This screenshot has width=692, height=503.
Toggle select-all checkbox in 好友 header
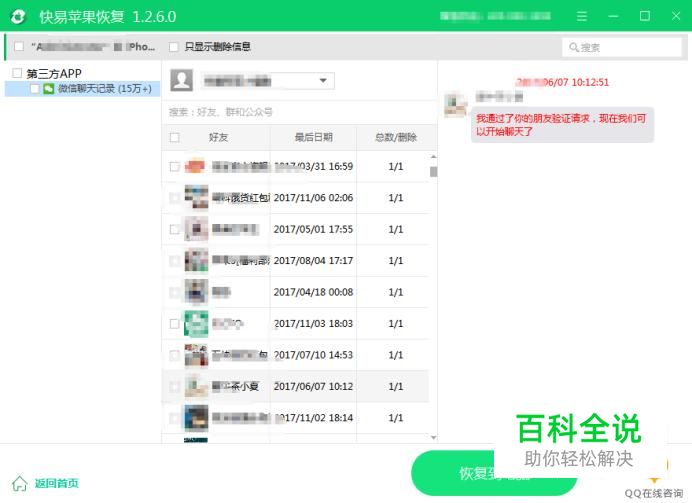pos(175,137)
